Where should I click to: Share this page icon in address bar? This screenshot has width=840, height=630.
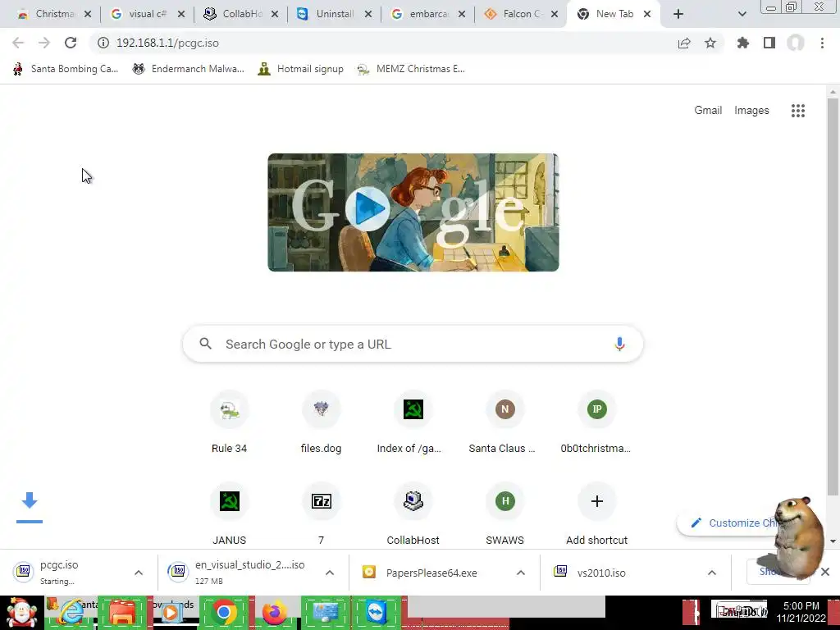(x=684, y=43)
